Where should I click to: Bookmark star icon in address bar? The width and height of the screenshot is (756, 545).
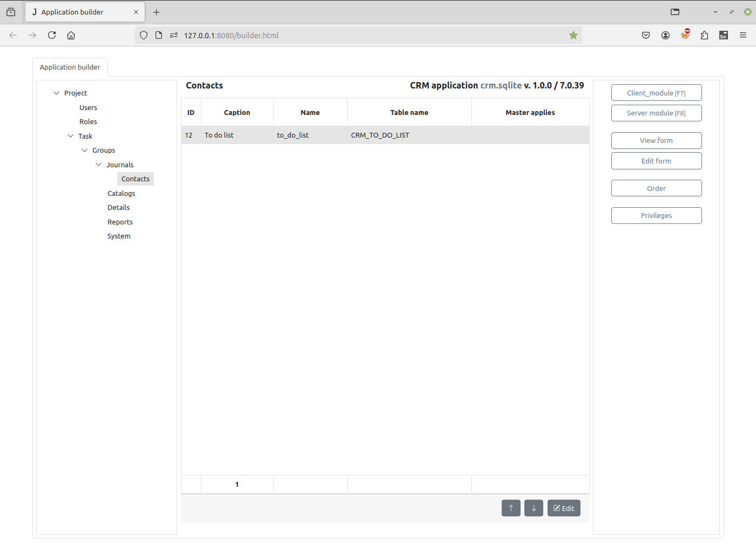(573, 35)
